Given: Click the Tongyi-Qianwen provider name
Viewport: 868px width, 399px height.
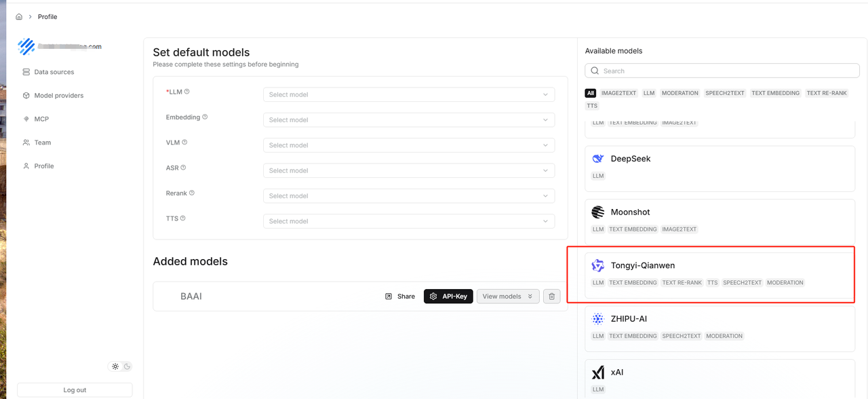Looking at the screenshot, I should click(643, 265).
